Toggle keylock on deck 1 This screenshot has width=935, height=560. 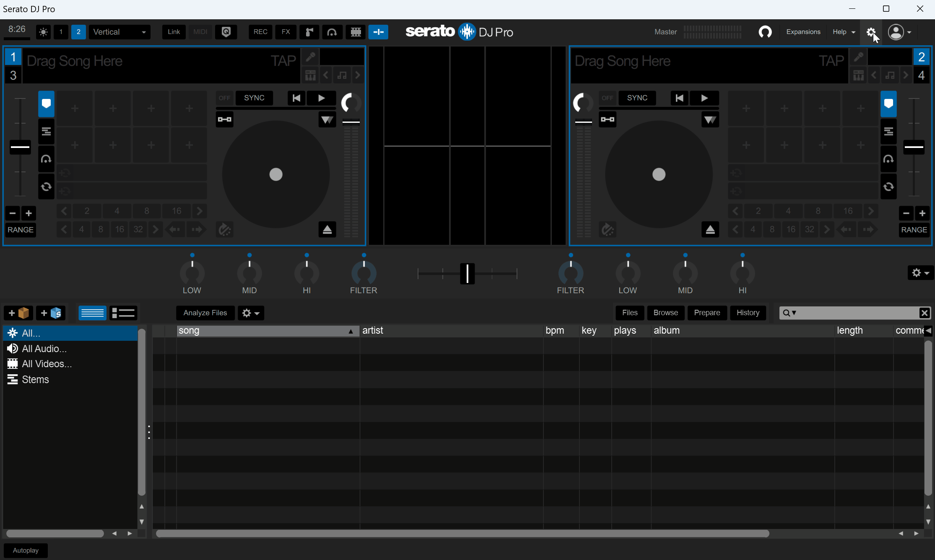(225, 119)
